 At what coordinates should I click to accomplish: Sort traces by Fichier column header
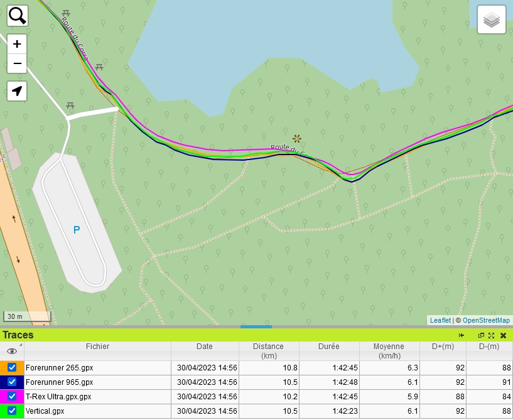pyautogui.click(x=97, y=346)
